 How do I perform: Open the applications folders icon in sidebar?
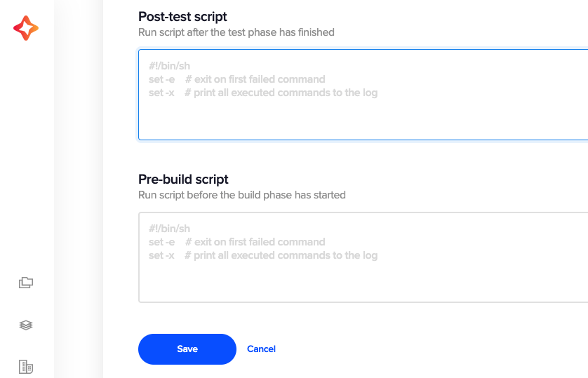26,283
